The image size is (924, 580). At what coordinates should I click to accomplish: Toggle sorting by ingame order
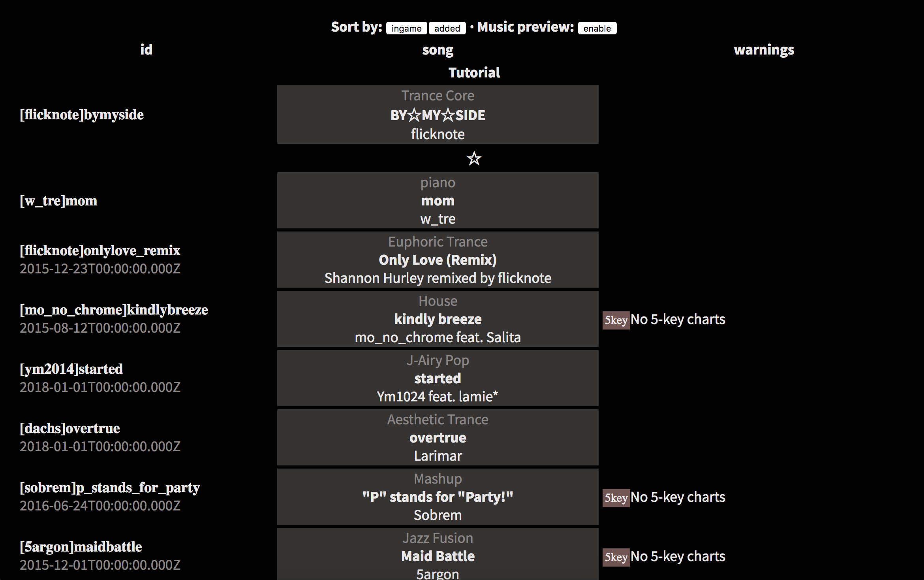[x=406, y=28]
